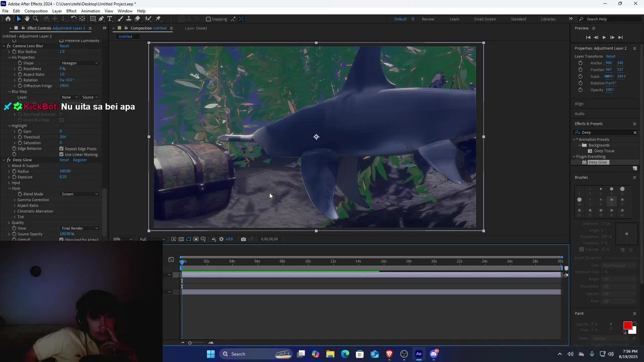Toggle Repeat Edge Pixels checkbox
The width and height of the screenshot is (644, 362).
pos(61,149)
